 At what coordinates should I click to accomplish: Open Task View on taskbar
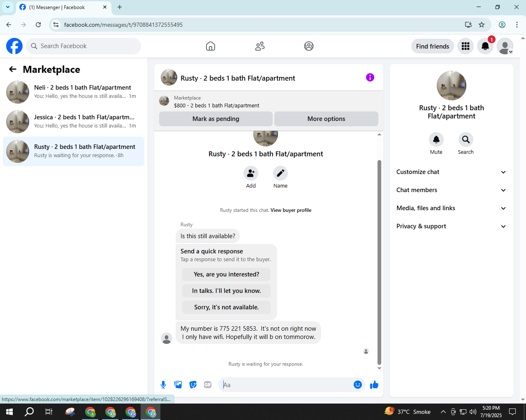(x=49, y=412)
